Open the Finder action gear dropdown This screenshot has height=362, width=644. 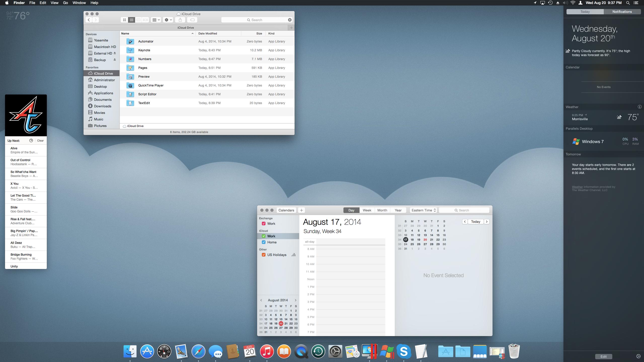click(168, 20)
